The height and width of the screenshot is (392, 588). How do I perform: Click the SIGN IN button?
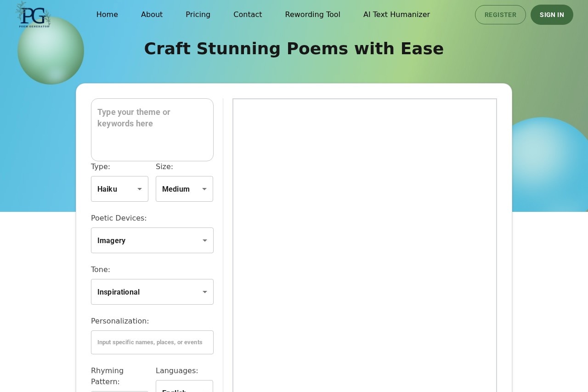click(x=552, y=15)
